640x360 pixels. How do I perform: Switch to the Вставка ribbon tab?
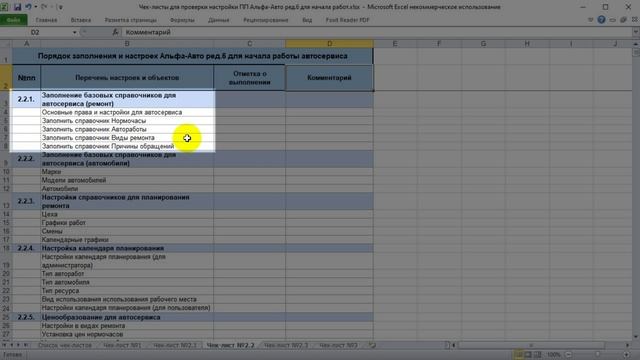[81, 20]
